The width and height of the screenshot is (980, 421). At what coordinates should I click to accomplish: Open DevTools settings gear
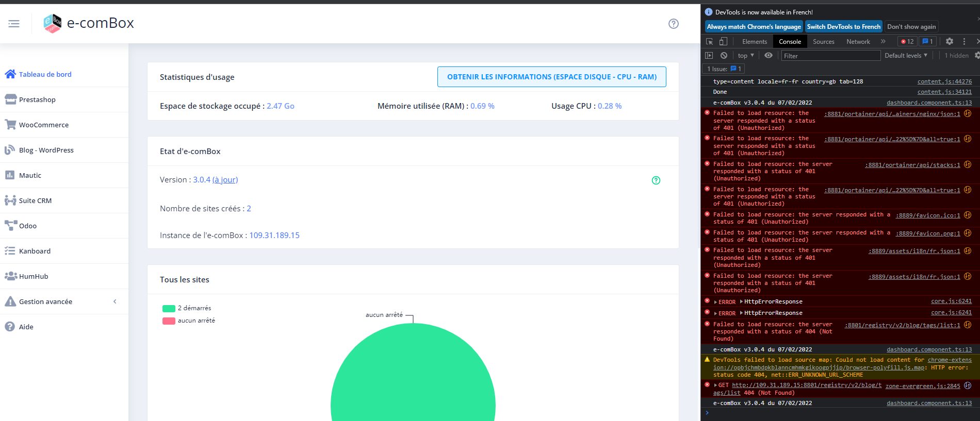point(950,41)
